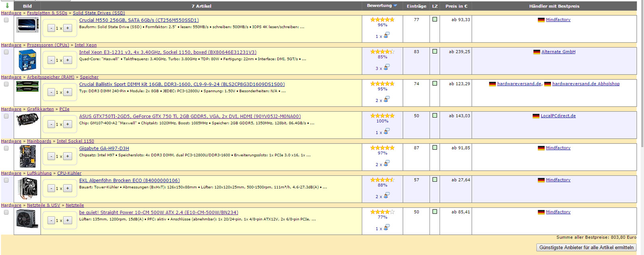This screenshot has height=255, width=644.
Task: Click flag beside hardwareversand.de Abholshop
Action: pos(547,84)
